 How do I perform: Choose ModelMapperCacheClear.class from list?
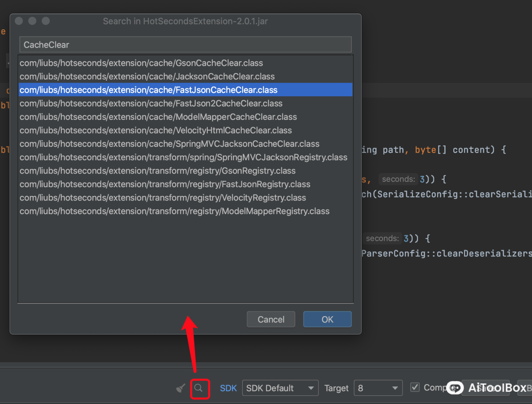(x=158, y=117)
